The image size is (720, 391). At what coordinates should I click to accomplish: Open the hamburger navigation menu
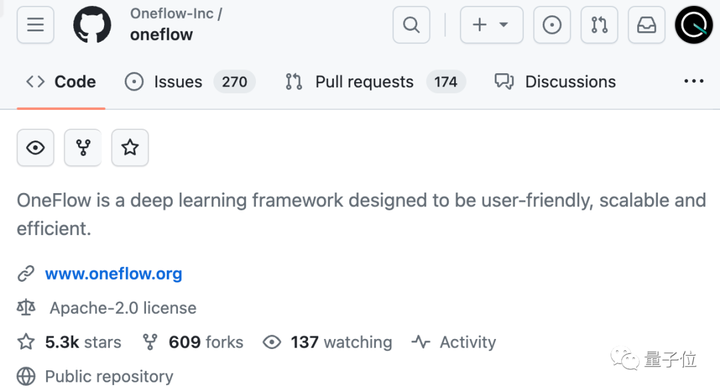35,25
